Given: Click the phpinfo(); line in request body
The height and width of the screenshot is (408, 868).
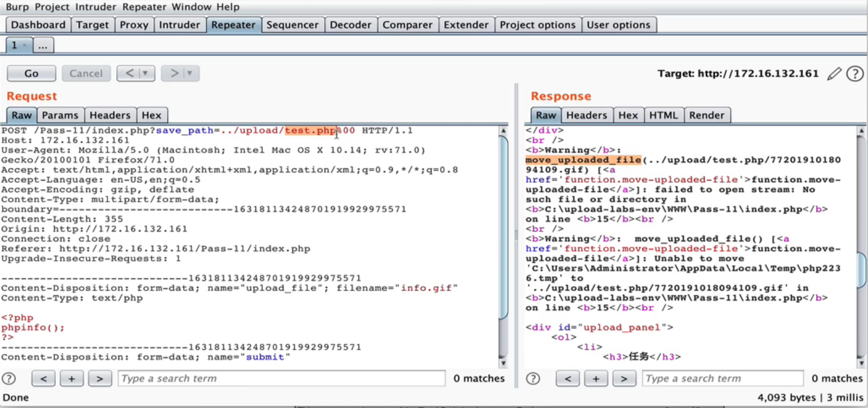Looking at the screenshot, I should click(x=33, y=327).
